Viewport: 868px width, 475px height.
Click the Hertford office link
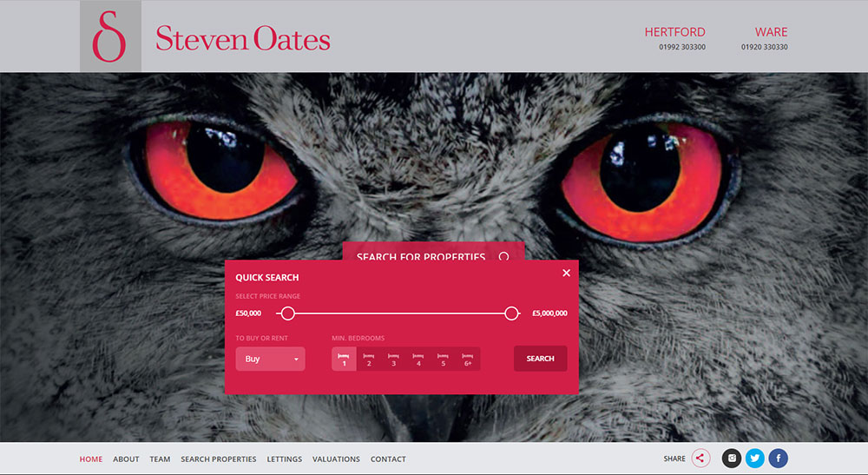[x=674, y=32]
